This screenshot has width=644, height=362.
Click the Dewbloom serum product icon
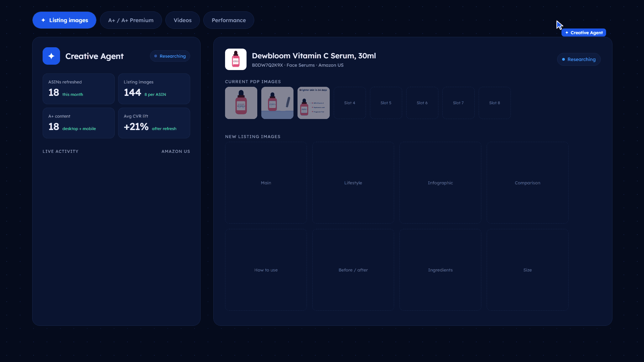click(x=236, y=59)
